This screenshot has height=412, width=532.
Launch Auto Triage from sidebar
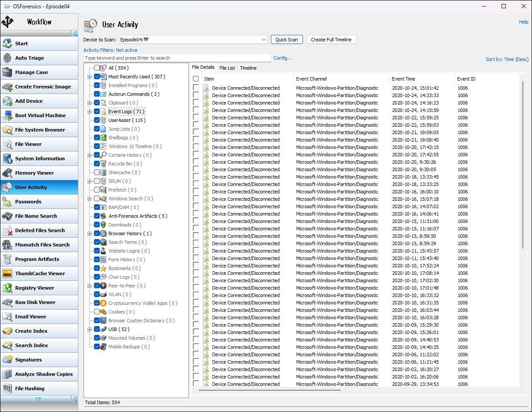(x=39, y=58)
